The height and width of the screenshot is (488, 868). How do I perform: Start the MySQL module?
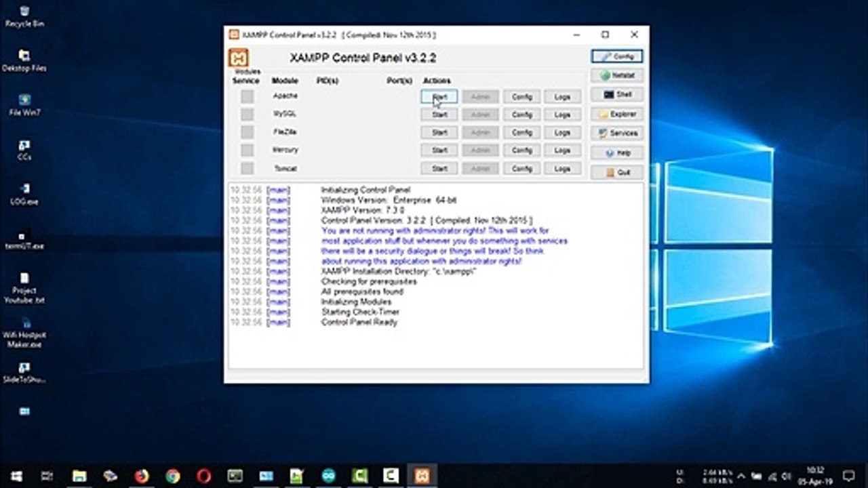[x=439, y=115]
